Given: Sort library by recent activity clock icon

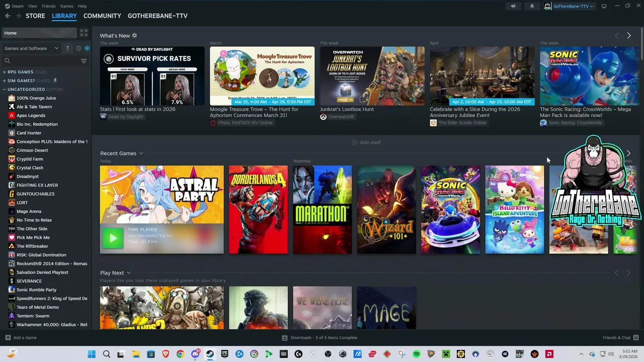Looking at the screenshot, I should (x=78, y=48).
